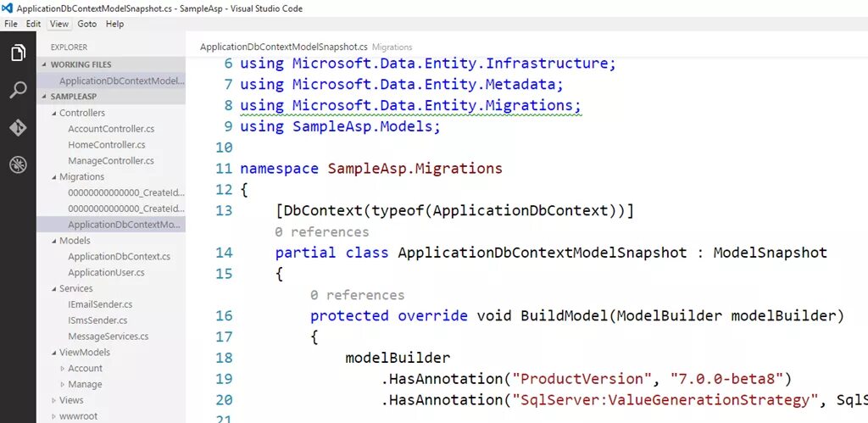The image size is (868, 423).
Task: Click the 0 references link above partial class
Action: pos(321,232)
